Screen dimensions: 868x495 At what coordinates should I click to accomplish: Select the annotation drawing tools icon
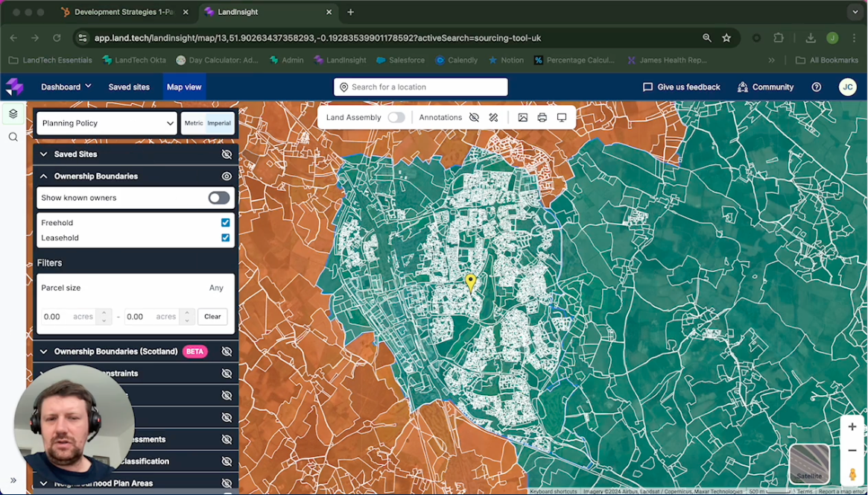point(493,117)
